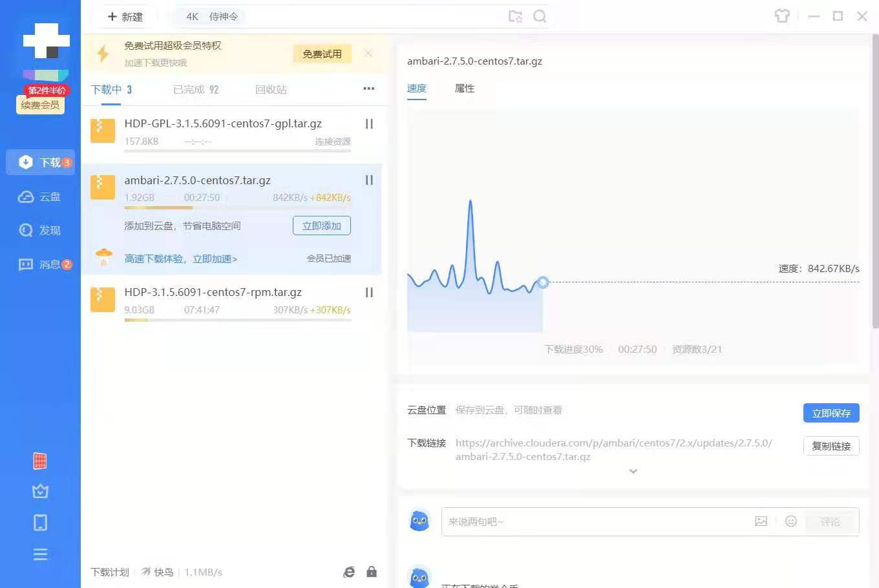Switch to the 速度 speed tab

click(417, 89)
